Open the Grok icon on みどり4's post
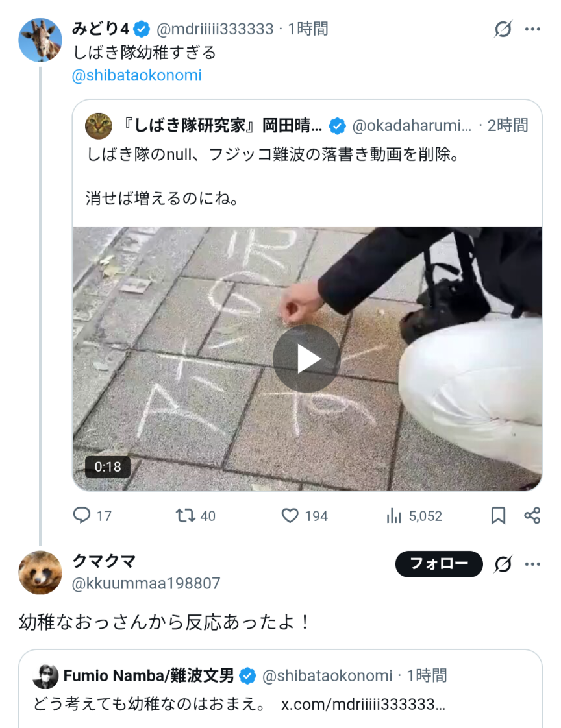 coord(503,29)
